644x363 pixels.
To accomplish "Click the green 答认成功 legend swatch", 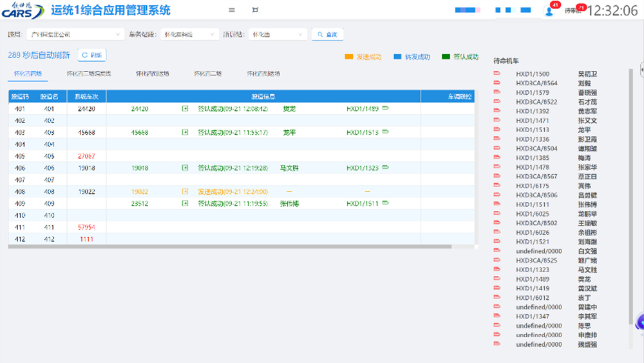I will pyautogui.click(x=446, y=57).
